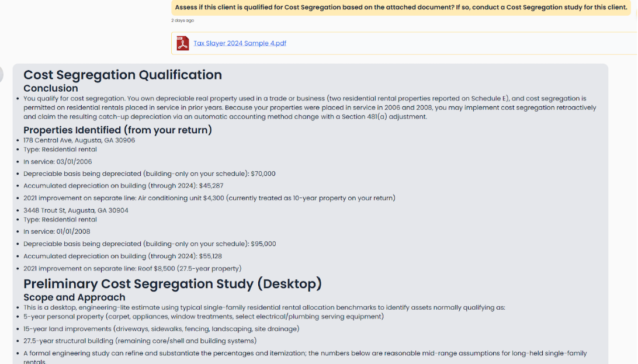Viewport: 638px width, 364px height.
Task: Click the user prompt message about Cost Segregation
Action: click(402, 8)
